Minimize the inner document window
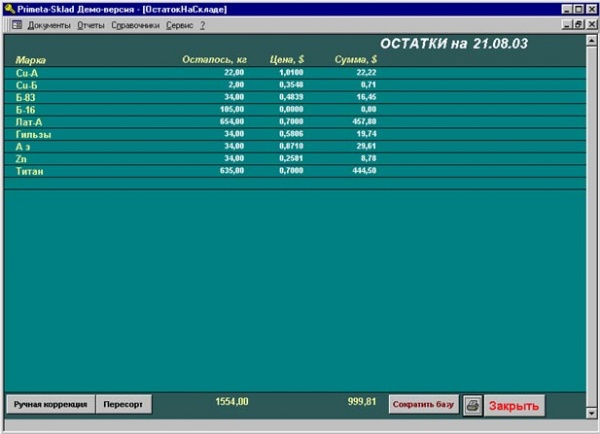The width and height of the screenshot is (600, 434). (567, 24)
